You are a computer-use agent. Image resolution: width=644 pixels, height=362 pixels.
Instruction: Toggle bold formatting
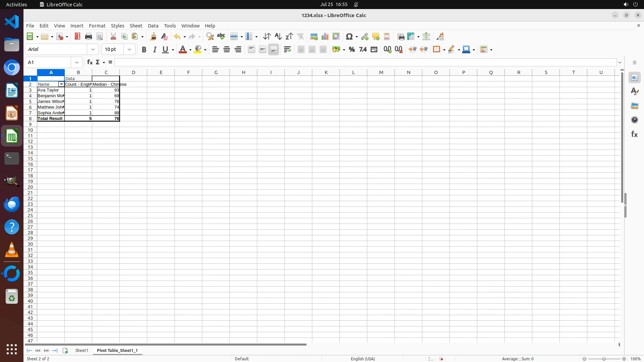point(144,50)
